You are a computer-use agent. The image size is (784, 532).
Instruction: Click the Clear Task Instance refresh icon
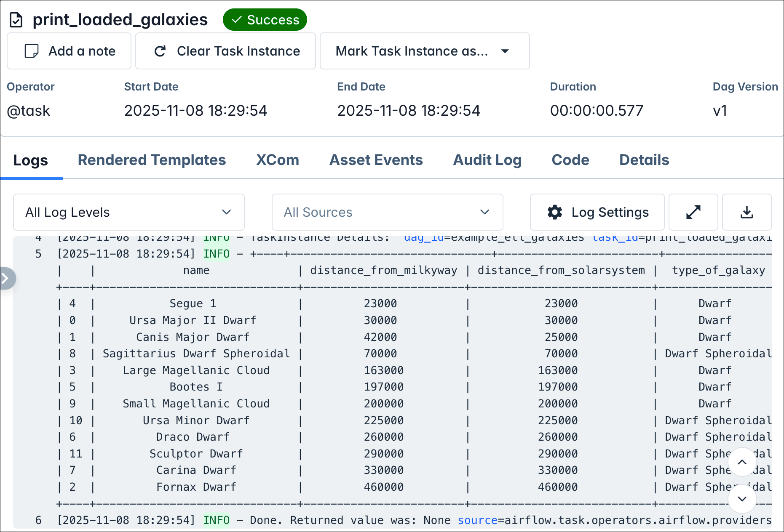pyautogui.click(x=160, y=51)
